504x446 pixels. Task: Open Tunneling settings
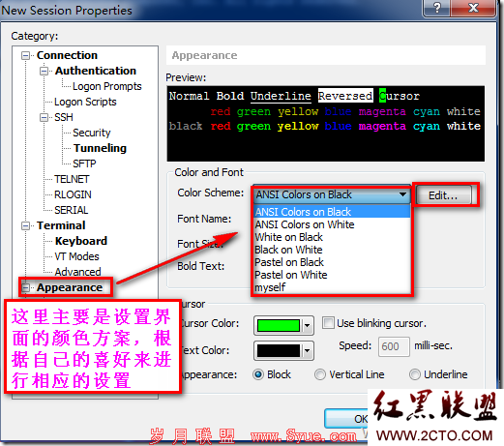tap(100, 148)
